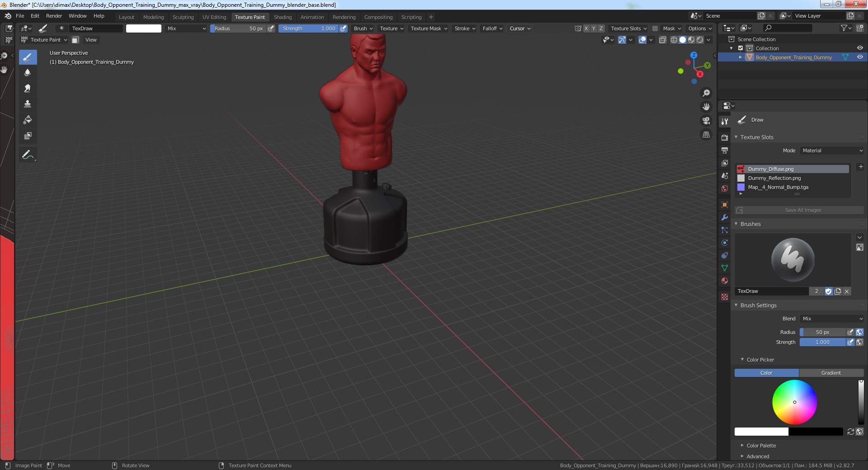Toggle X axis symmetry
Viewport: 868px width, 470px height.
586,28
